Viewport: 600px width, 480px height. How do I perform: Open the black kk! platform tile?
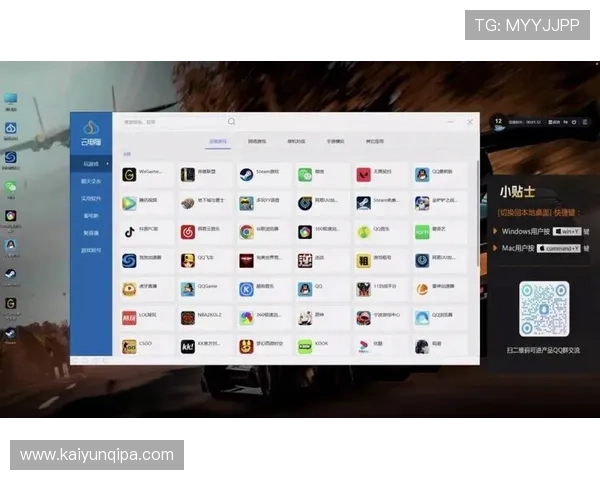tap(205, 346)
